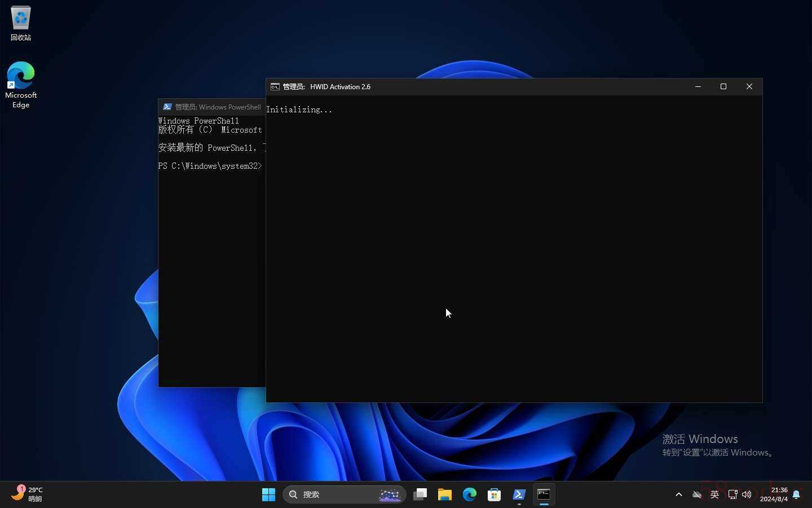Open the volume speaker tray icon

click(x=747, y=494)
